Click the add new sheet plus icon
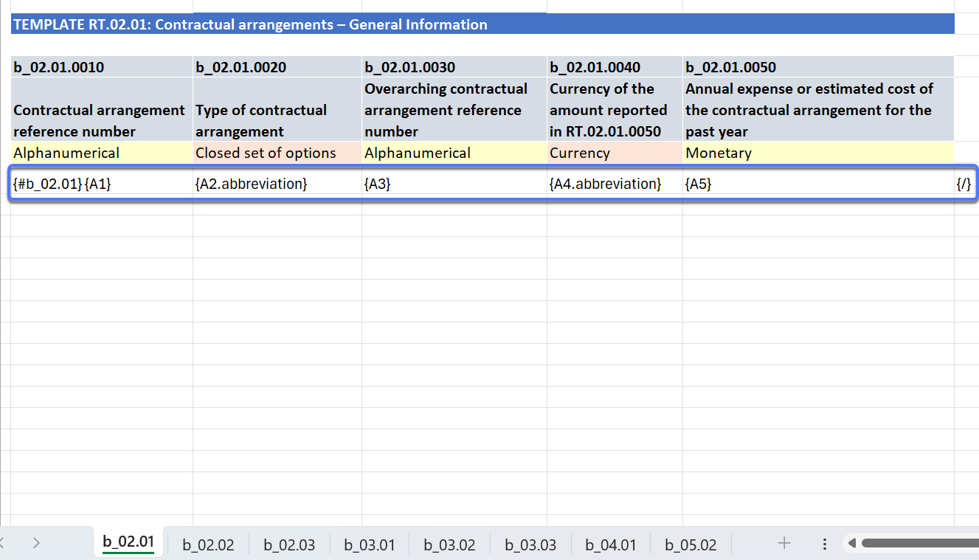The width and height of the screenshot is (979, 560). [783, 544]
